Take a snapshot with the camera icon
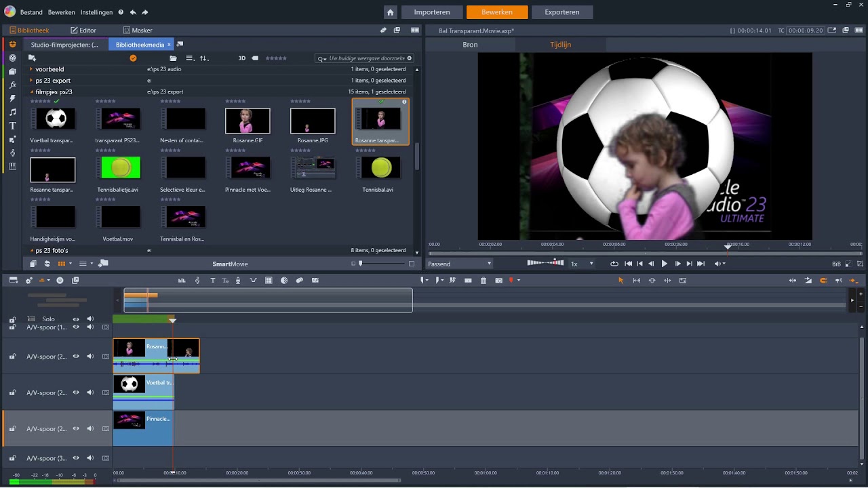868x488 pixels. pyautogui.click(x=499, y=281)
